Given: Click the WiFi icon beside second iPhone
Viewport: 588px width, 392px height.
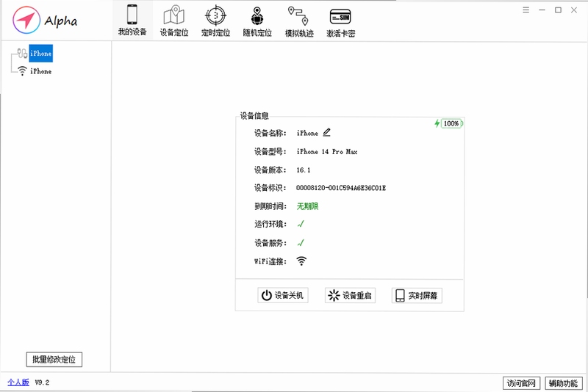Looking at the screenshot, I should (23, 71).
